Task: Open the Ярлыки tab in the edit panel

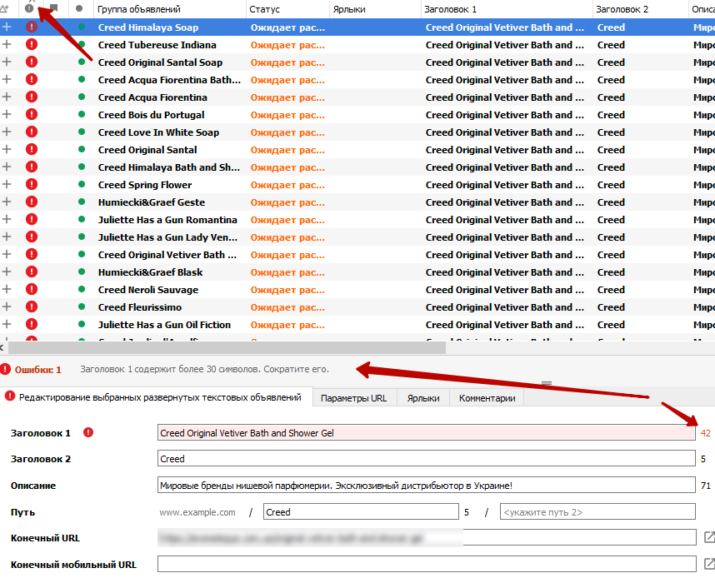Action: [x=423, y=398]
